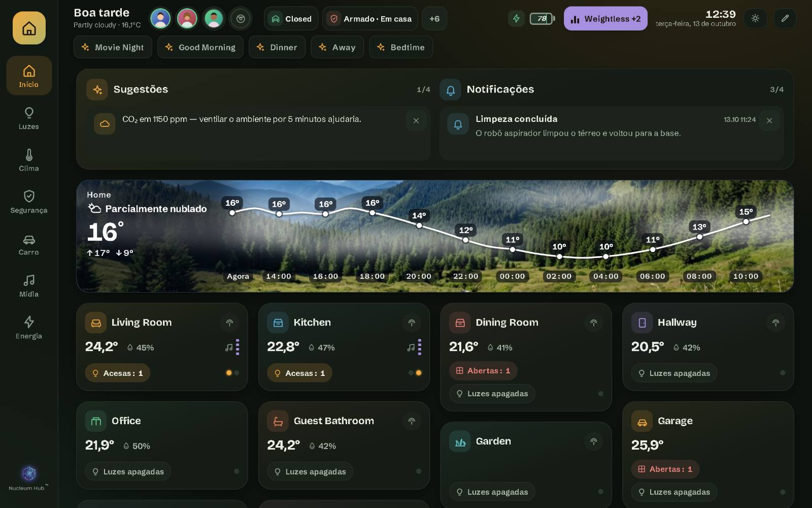Activate the Away scene
The height and width of the screenshot is (508, 812).
337,47
